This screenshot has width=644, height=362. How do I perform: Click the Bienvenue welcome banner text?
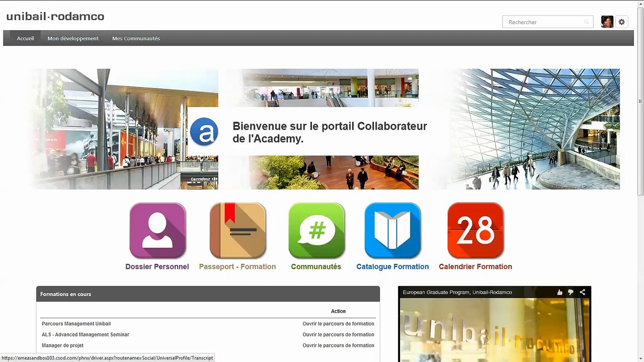(x=330, y=132)
